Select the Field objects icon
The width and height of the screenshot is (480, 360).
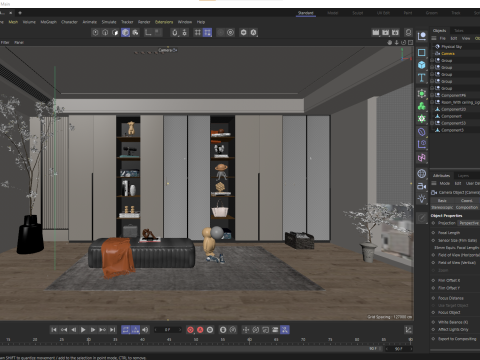coord(422,144)
